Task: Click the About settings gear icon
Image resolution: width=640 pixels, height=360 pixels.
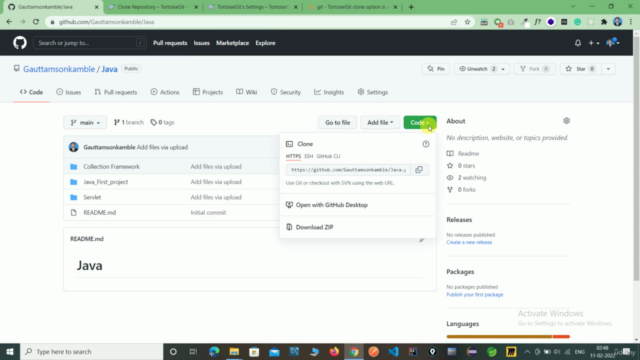Action: [566, 121]
